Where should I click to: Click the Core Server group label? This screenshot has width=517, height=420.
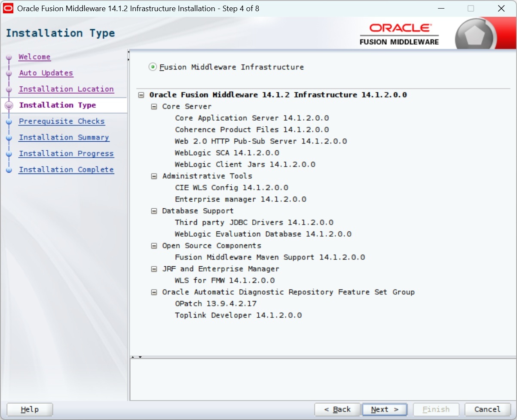(187, 107)
